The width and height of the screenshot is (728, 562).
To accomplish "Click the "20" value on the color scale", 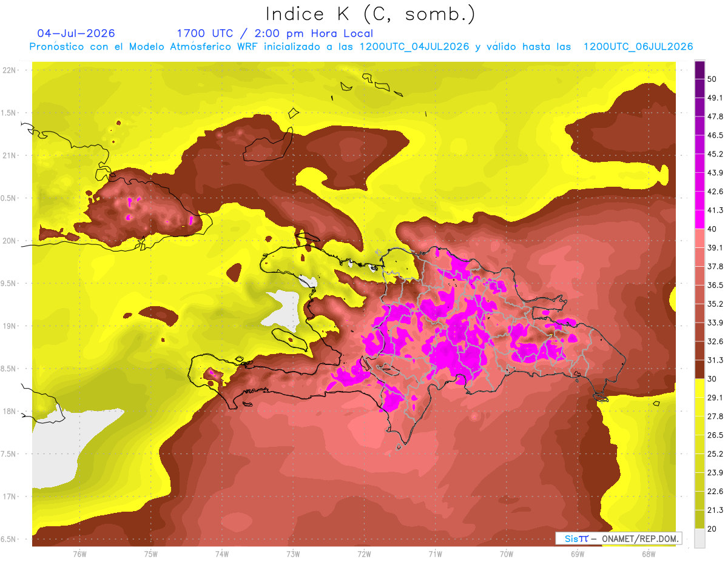I will [x=713, y=529].
